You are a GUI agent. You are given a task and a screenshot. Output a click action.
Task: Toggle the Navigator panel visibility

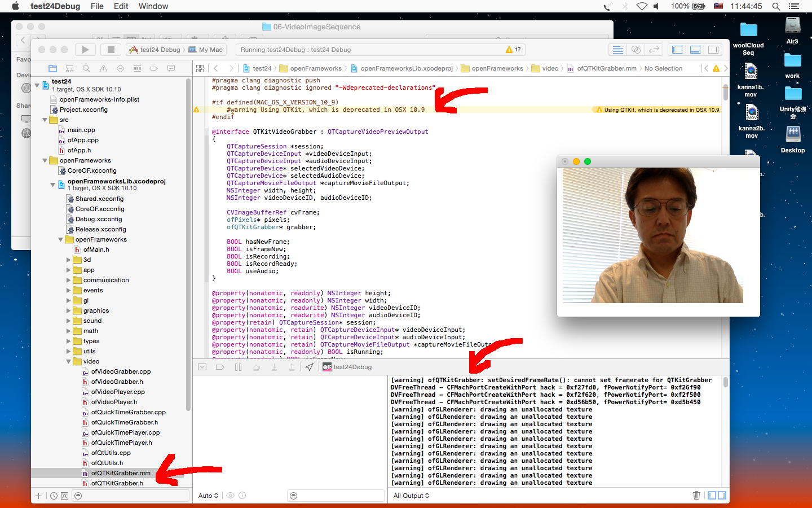click(x=677, y=50)
